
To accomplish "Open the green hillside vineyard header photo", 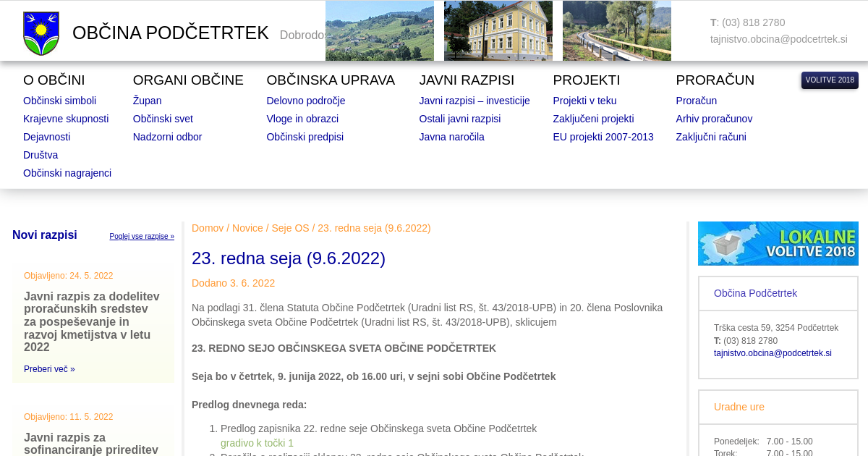I will pos(379,30).
